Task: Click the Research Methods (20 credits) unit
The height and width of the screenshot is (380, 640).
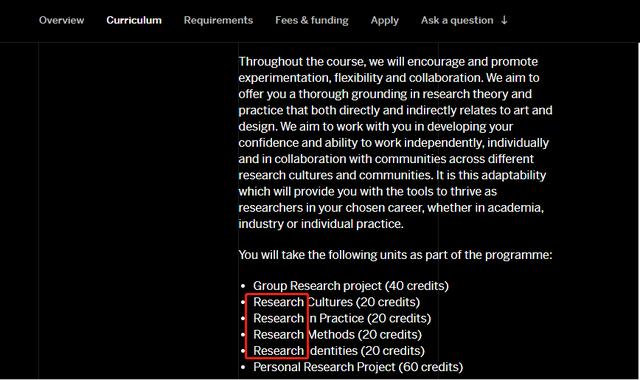Action: (x=337, y=335)
